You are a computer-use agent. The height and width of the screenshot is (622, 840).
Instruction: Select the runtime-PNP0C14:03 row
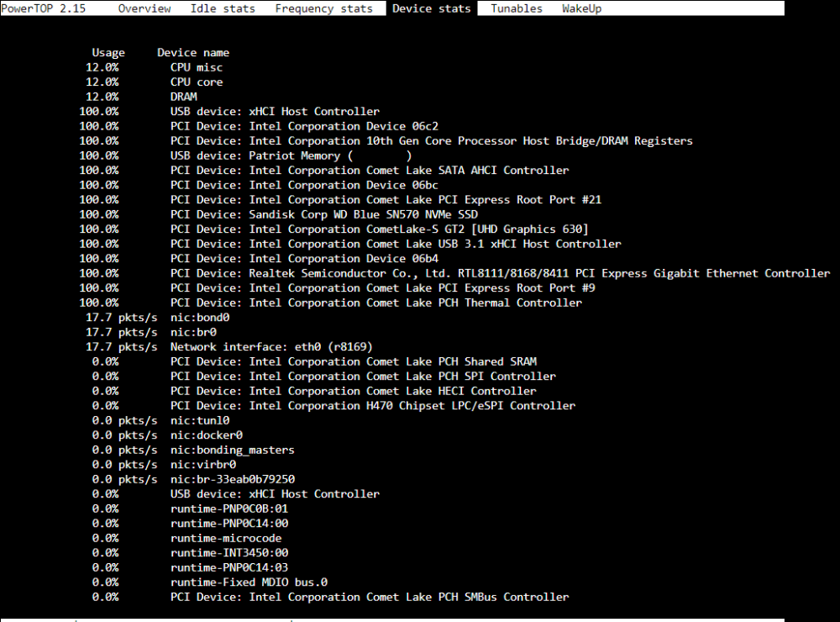190,567
